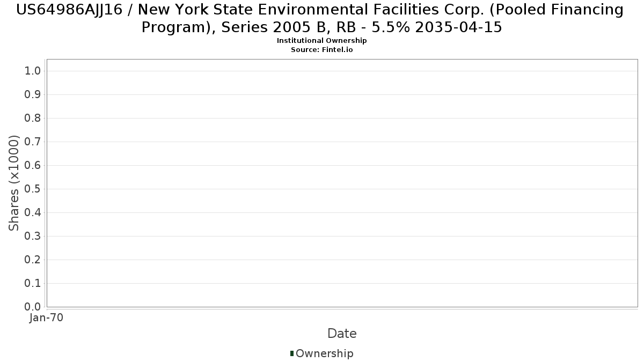The width and height of the screenshot is (644, 362).
Task: Click the 0.7 y-axis tick label
Action: (33, 142)
